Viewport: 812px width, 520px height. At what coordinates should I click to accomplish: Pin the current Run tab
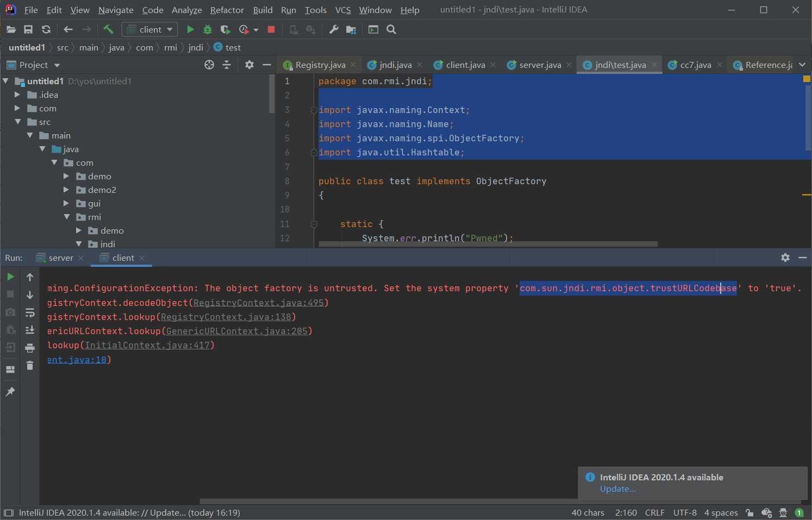pyautogui.click(x=10, y=392)
